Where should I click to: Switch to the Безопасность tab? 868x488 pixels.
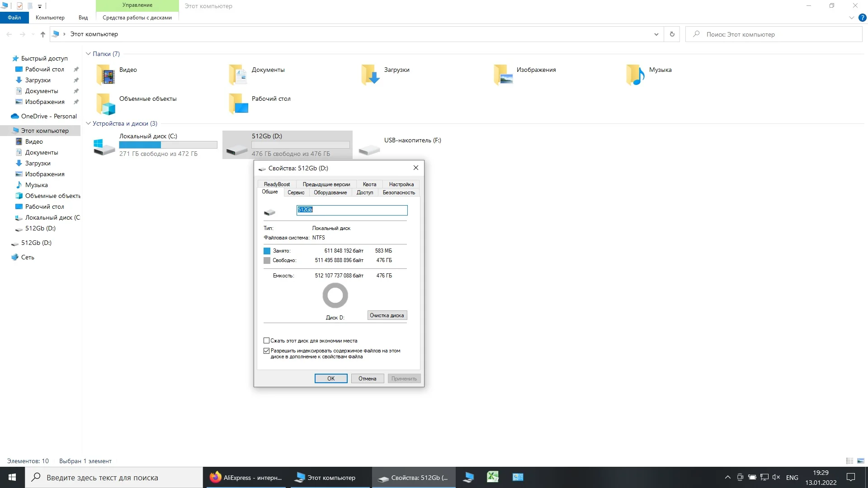click(398, 192)
